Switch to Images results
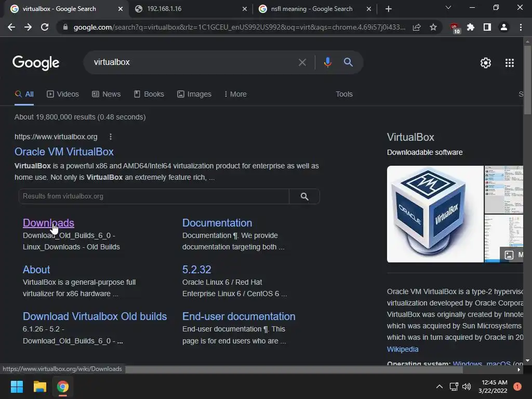 pyautogui.click(x=194, y=95)
